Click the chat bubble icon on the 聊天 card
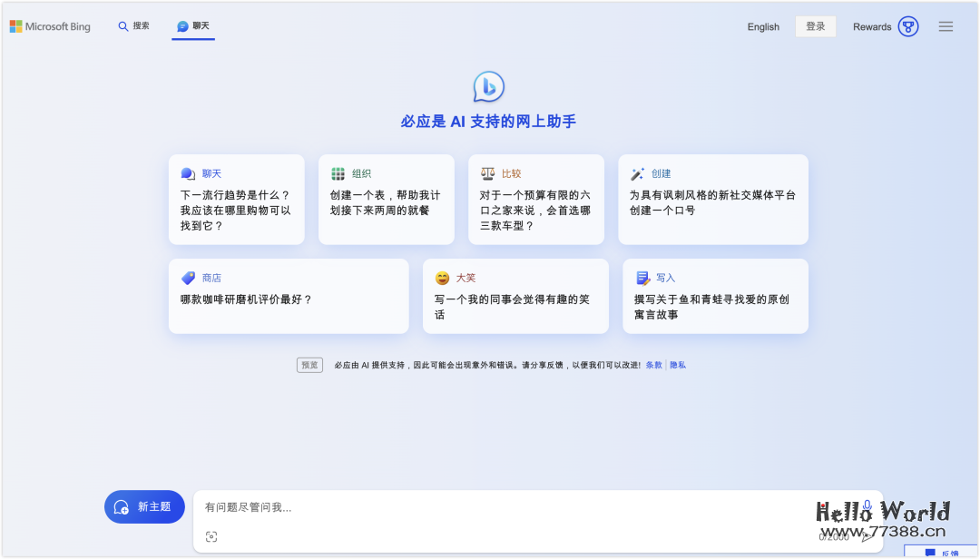Image resolution: width=980 pixels, height=559 pixels. (x=187, y=173)
